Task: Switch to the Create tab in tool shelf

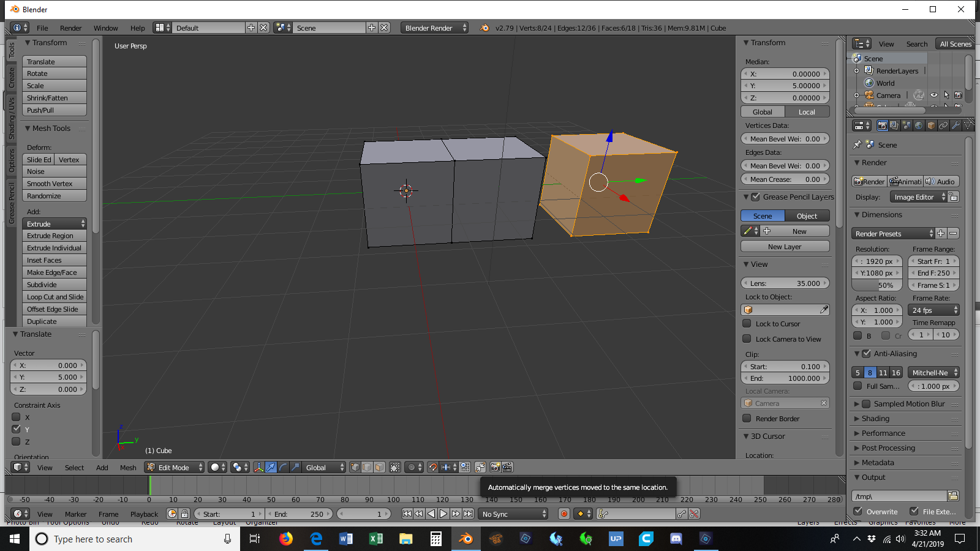Action: [11, 77]
